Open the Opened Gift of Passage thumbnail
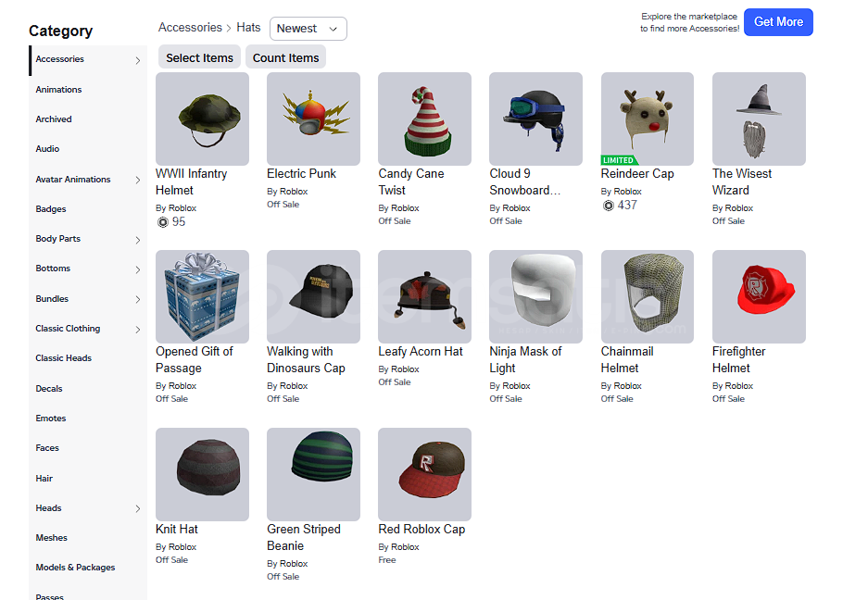Screen dimensions: 868x600 pos(202,296)
